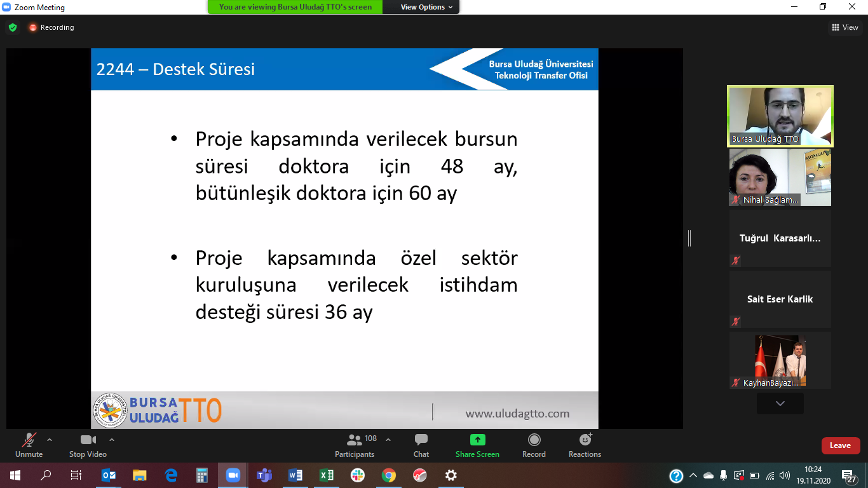The height and width of the screenshot is (488, 868).
Task: Open Settings gear on the taskbar
Action: [x=451, y=475]
